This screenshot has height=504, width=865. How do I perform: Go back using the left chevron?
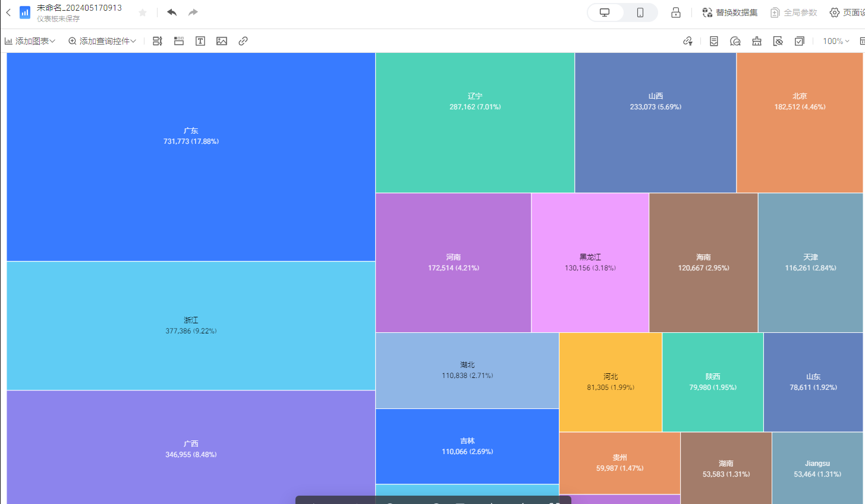8,12
